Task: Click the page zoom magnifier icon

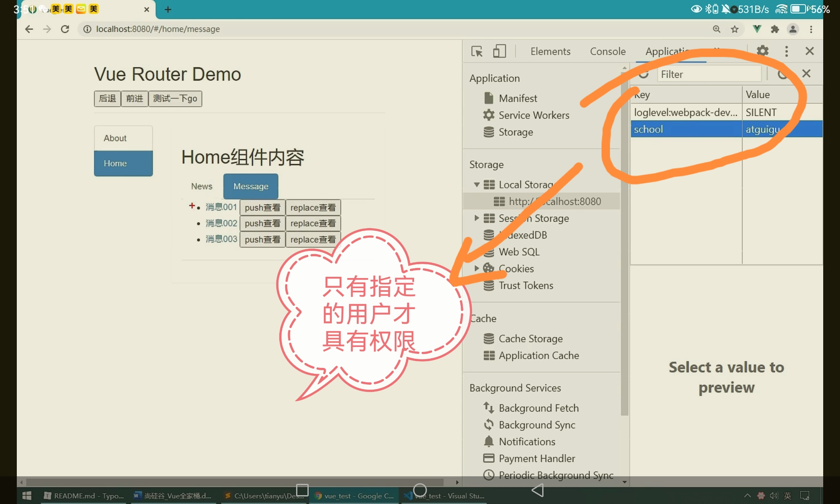Action: tap(717, 29)
